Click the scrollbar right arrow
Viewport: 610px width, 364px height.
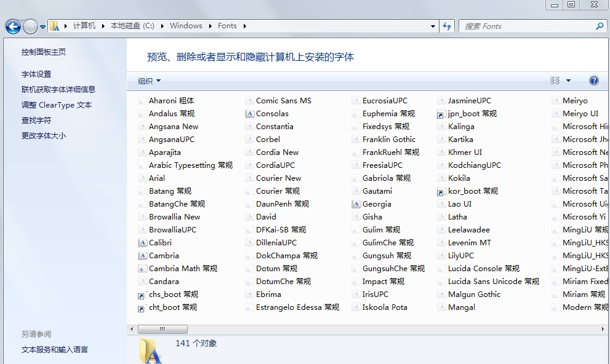click(603, 329)
